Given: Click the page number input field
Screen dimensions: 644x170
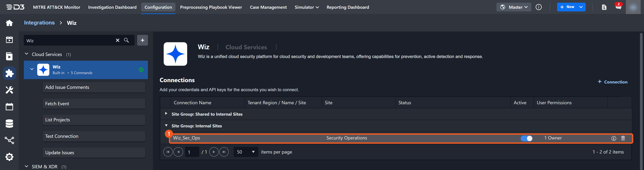Looking at the screenshot, I should click(x=192, y=152).
